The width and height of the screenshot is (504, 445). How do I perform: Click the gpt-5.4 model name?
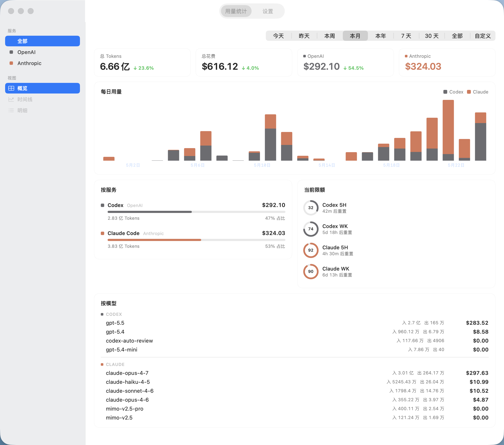(x=115, y=332)
